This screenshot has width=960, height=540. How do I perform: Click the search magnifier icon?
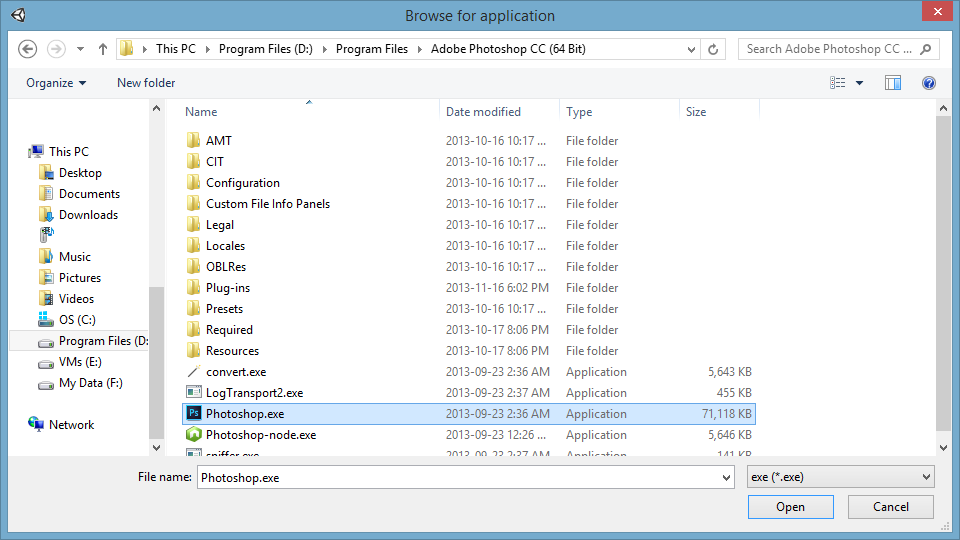[x=926, y=49]
